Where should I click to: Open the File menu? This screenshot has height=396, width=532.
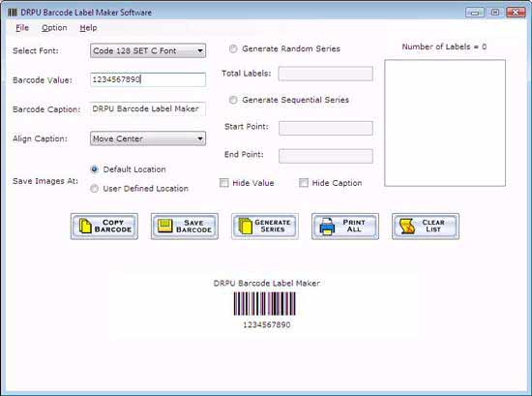tap(22, 28)
